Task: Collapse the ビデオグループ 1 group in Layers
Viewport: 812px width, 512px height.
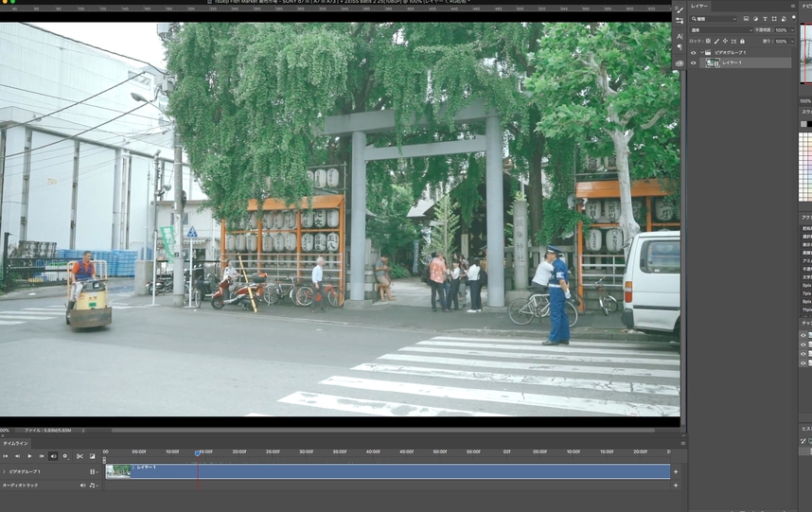Action: [x=701, y=52]
